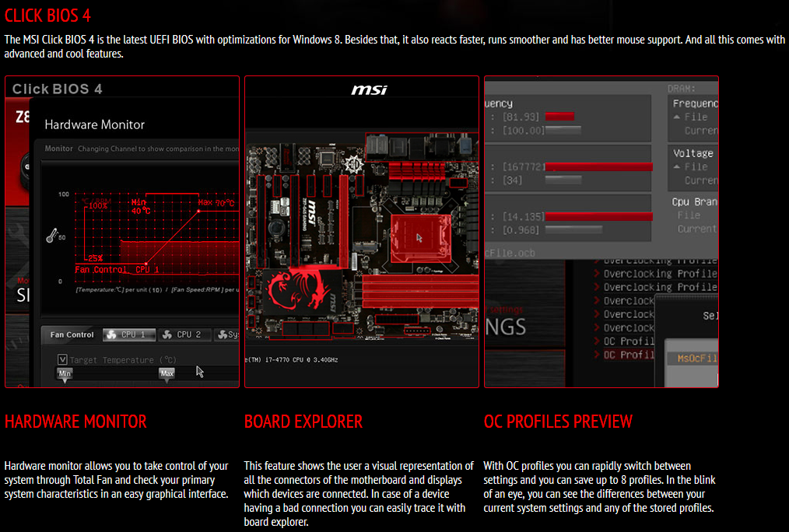Image resolution: width=789 pixels, height=532 pixels.
Task: Open the OC Profiles Preview screenshot thumbnail
Action: (601, 232)
